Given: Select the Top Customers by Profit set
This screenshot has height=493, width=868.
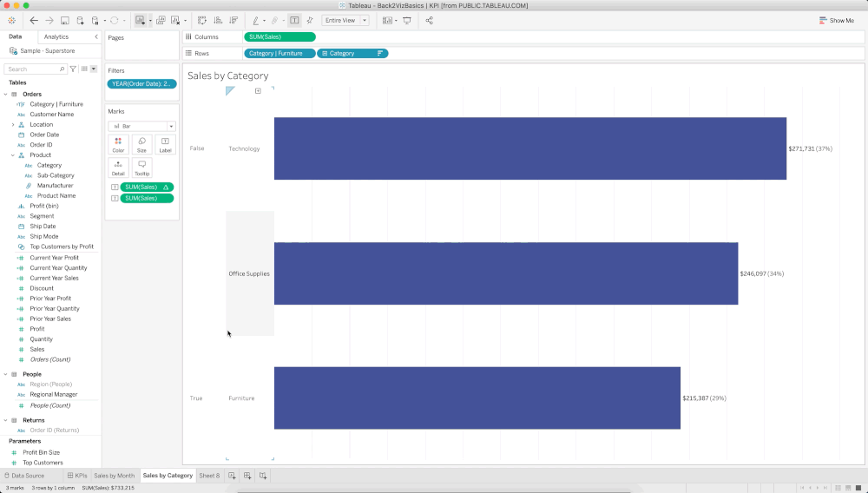Looking at the screenshot, I should [62, 246].
